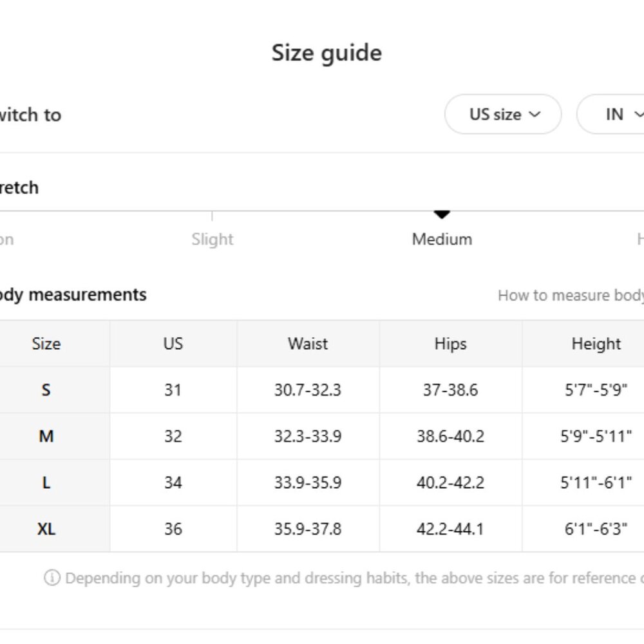Open the US size dropdown
The width and height of the screenshot is (644, 644).
pos(503,114)
